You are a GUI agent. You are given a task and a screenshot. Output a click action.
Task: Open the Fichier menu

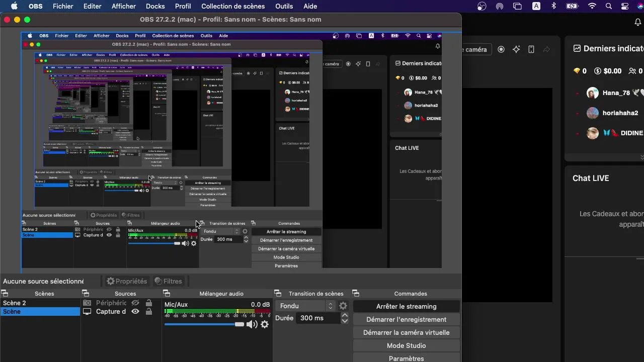click(x=63, y=6)
